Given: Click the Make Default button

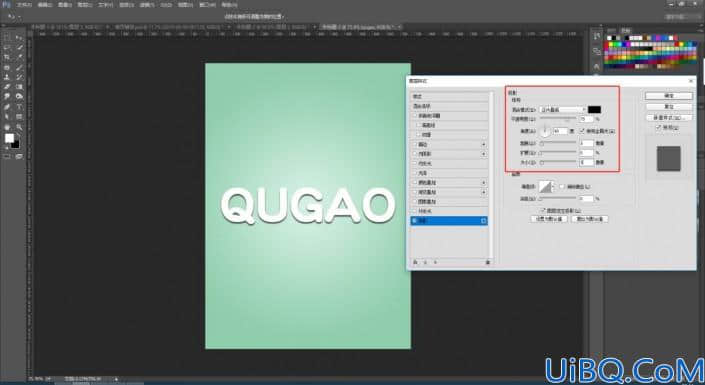Looking at the screenshot, I should click(x=549, y=219).
